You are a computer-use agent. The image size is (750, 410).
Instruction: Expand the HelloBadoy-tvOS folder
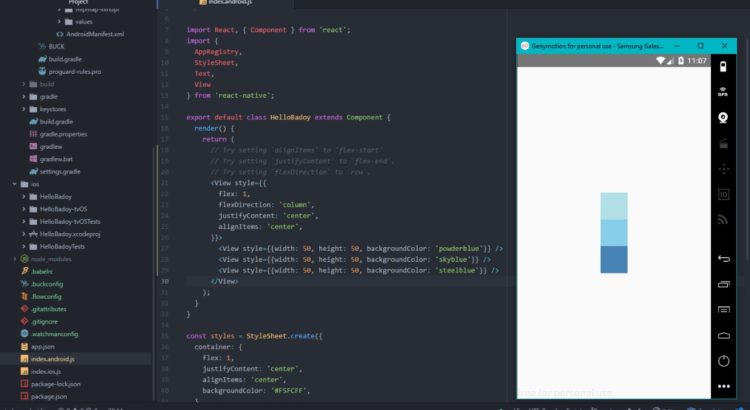[x=24, y=209]
